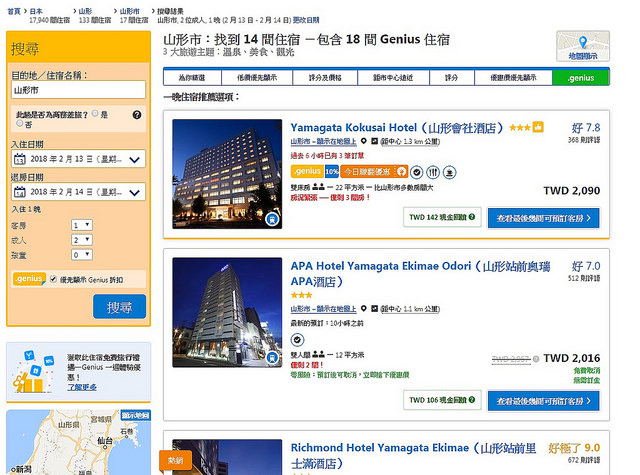This screenshot has width=640, height=475.
Task: Select the green .genius sort tab
Action: click(580, 78)
